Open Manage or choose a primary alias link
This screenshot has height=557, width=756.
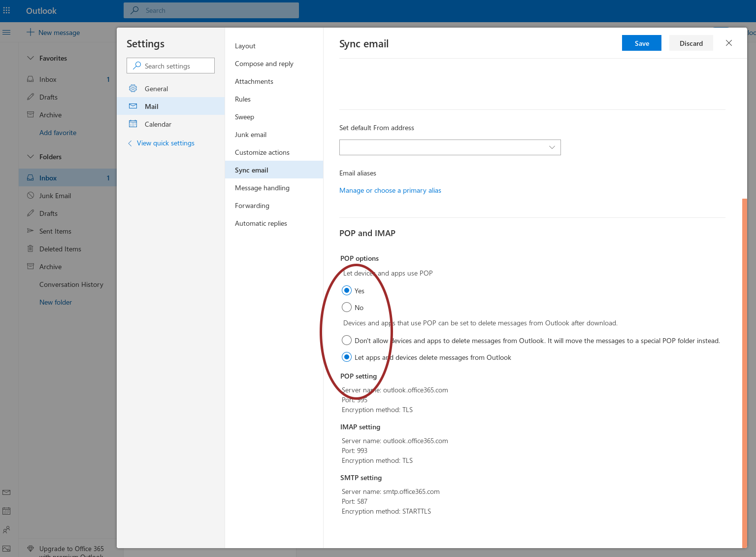(390, 190)
